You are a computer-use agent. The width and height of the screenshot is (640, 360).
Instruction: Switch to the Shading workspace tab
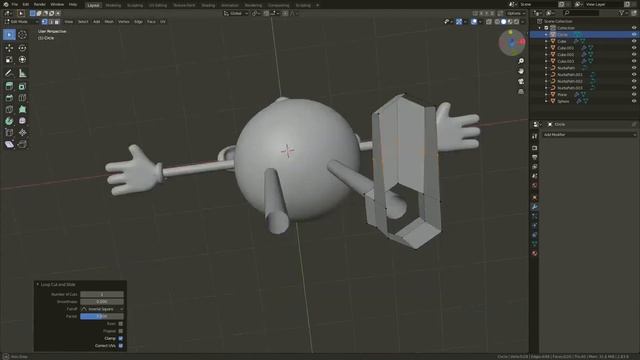(208, 5)
